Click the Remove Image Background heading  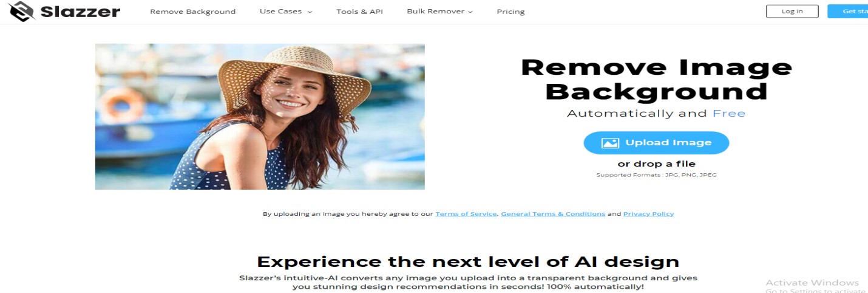click(656, 79)
